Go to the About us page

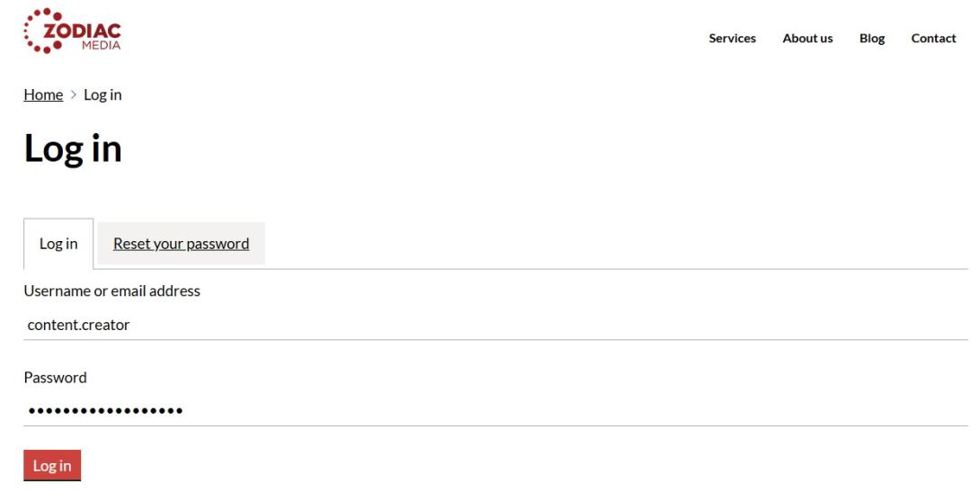(x=807, y=38)
